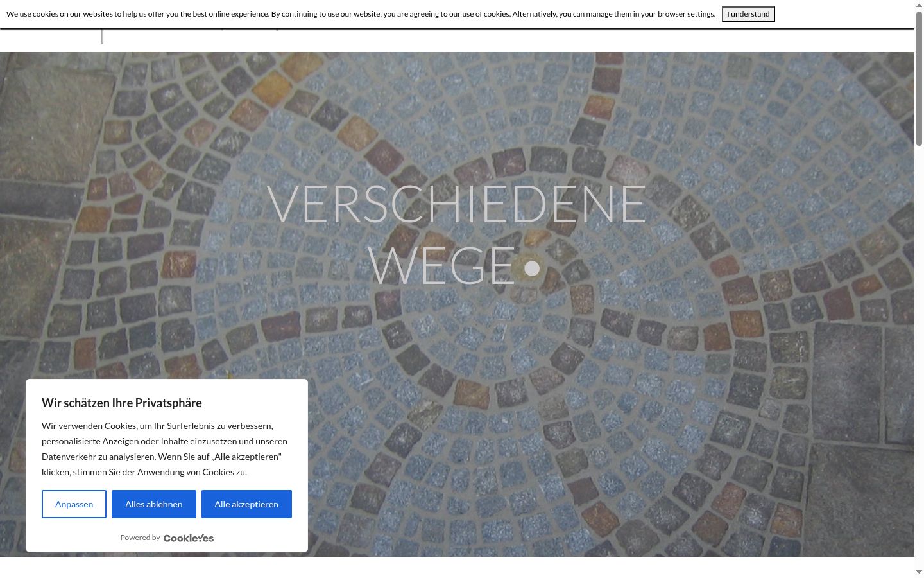The height and width of the screenshot is (578, 924).
Task: Open cookie settings with Anpassen
Action: pos(74,504)
